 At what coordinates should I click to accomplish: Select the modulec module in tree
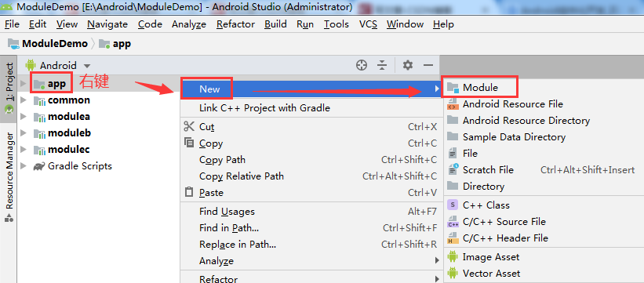[x=68, y=150]
